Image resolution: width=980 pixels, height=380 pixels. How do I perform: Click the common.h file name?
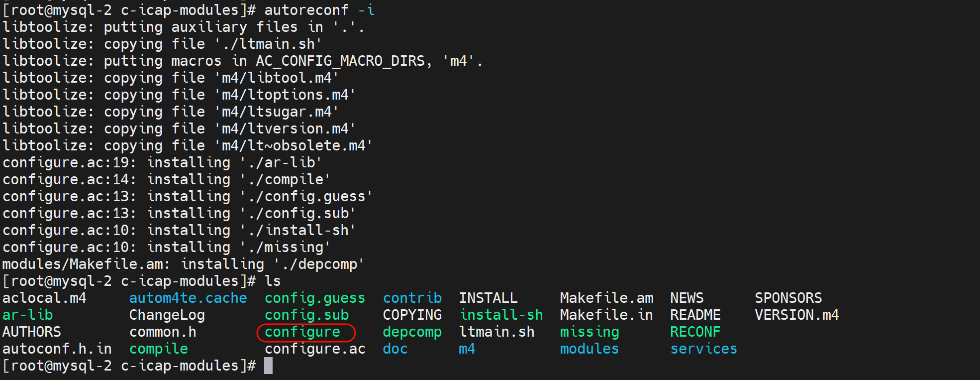tap(163, 332)
